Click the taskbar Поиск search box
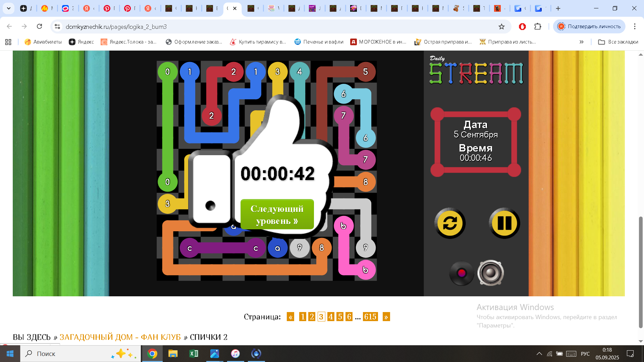This screenshot has height=362, width=644. (80, 354)
